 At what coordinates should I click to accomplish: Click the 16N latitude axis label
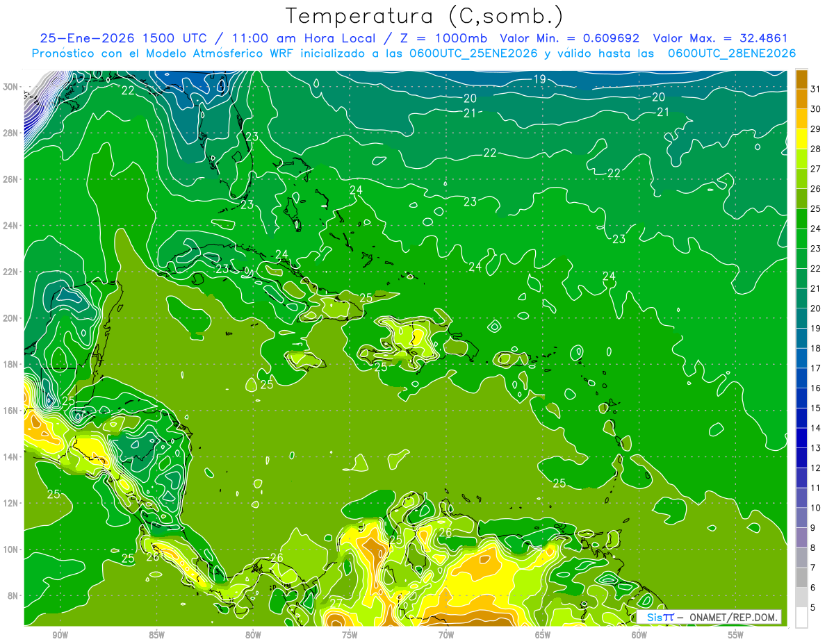(x=11, y=411)
